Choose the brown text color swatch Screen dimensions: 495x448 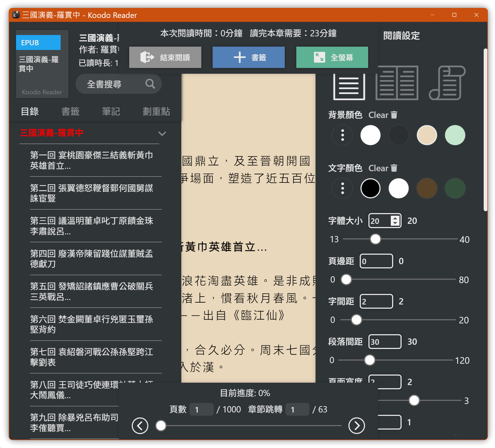coord(427,188)
